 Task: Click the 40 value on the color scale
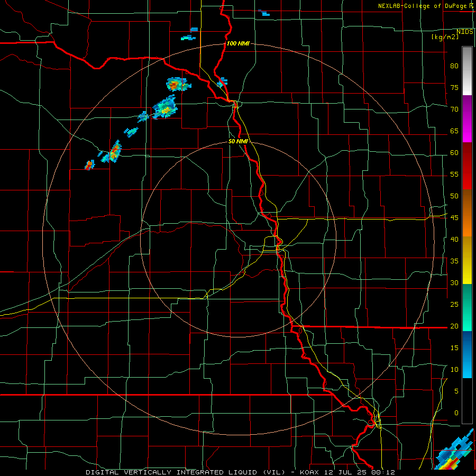tap(454, 239)
